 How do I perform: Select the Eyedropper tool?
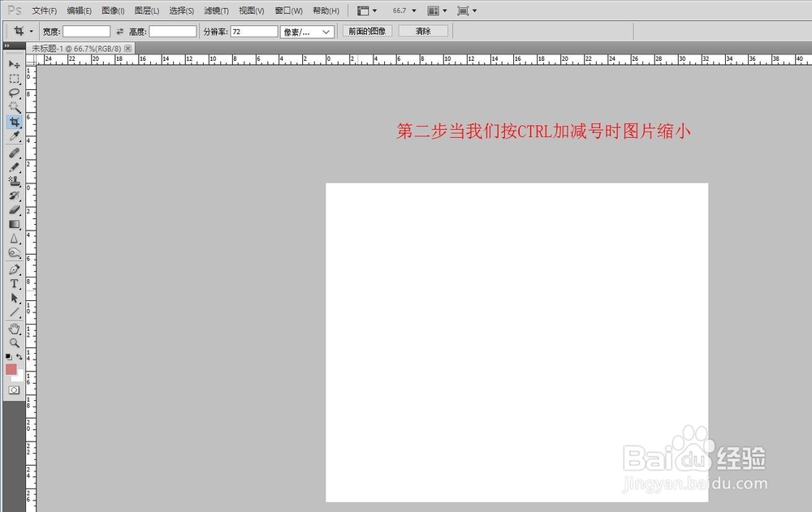pos(14,136)
